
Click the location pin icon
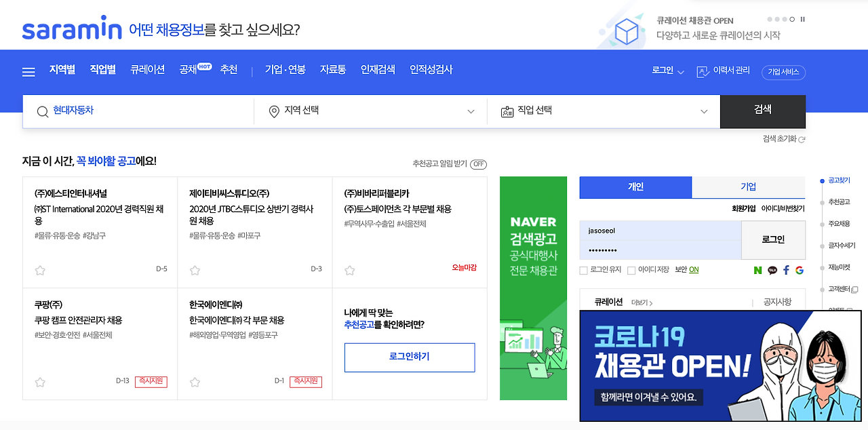click(x=274, y=112)
